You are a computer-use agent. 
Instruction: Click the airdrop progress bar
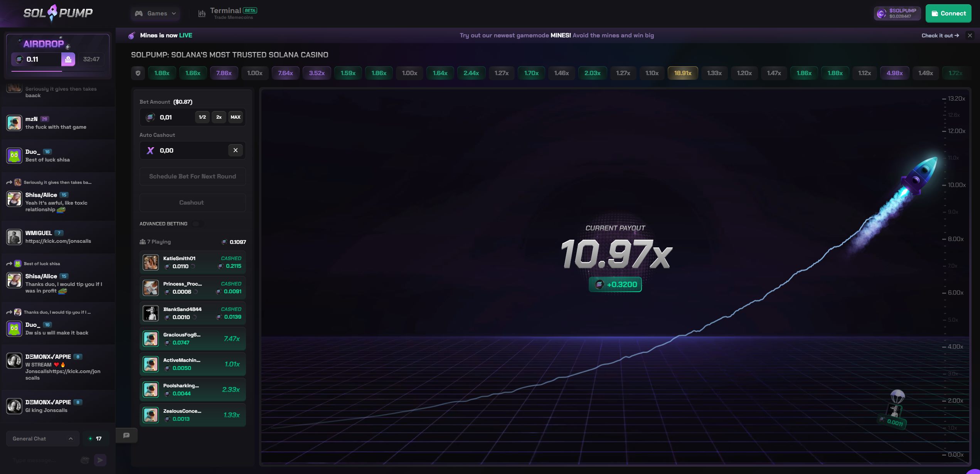click(x=58, y=71)
